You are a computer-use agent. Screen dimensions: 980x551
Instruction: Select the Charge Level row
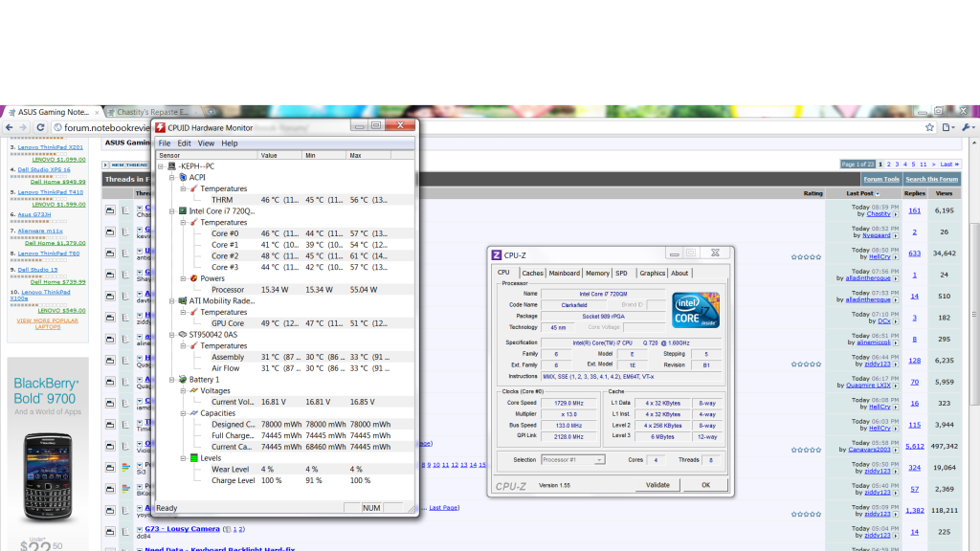coord(285,480)
